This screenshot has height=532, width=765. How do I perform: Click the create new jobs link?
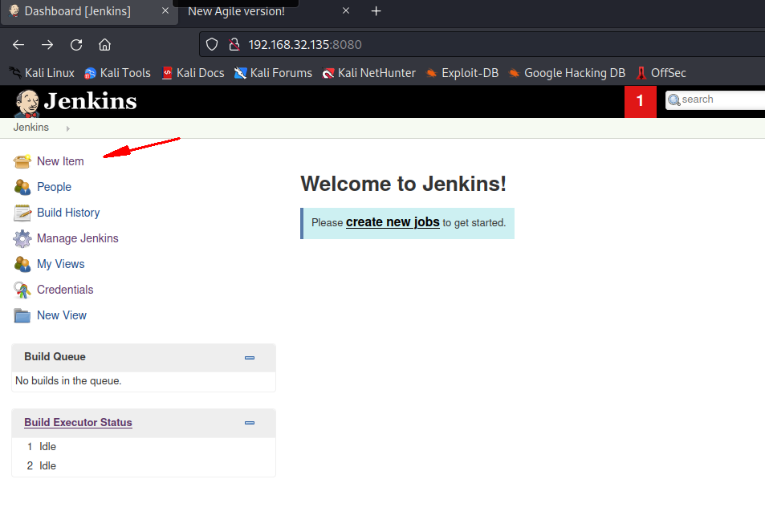click(x=393, y=222)
